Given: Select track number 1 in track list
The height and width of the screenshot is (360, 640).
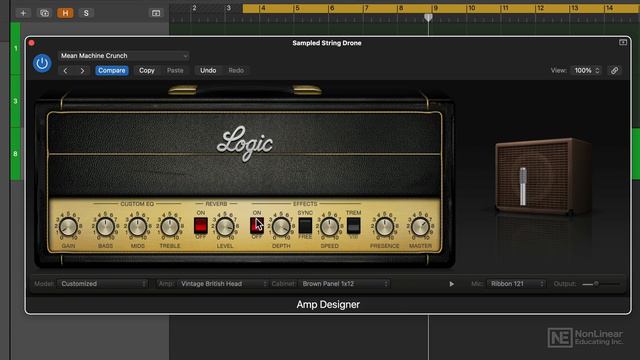Looking at the screenshot, I should (16, 49).
